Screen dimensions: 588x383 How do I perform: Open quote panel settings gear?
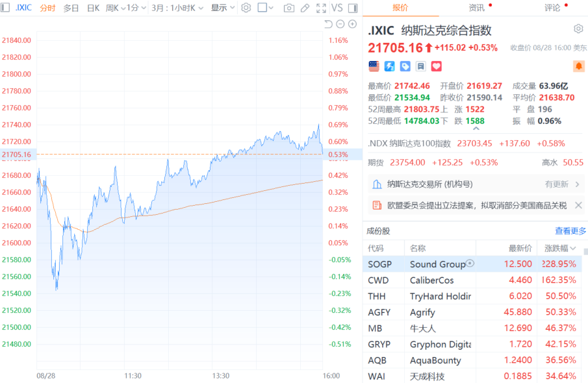click(578, 29)
